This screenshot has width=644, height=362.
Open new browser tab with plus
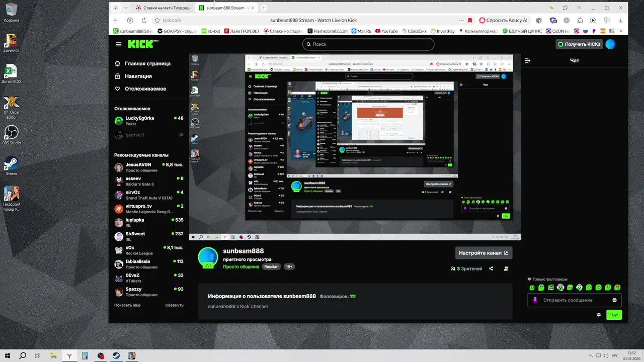(x=264, y=8)
